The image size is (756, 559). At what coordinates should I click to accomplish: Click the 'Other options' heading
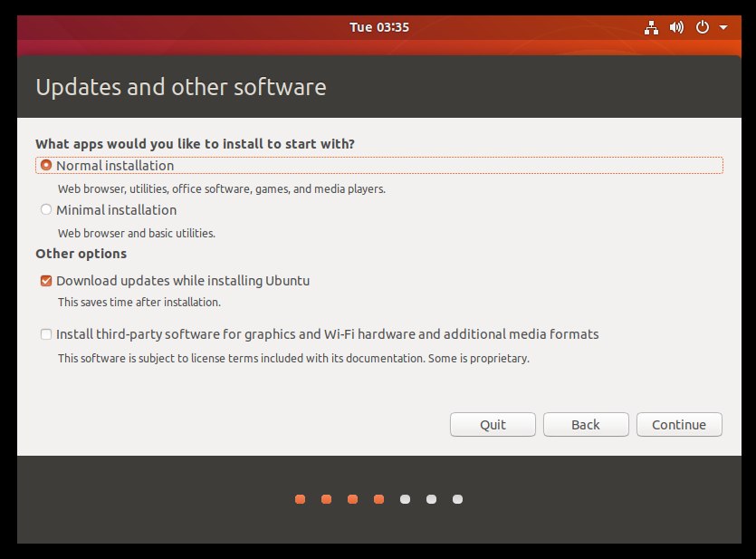click(x=81, y=254)
